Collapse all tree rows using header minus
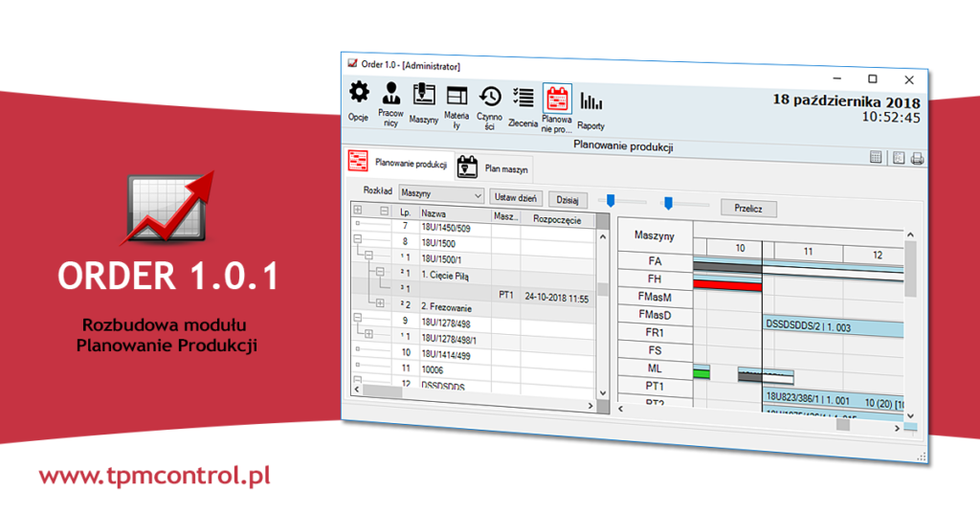Image resolution: width=980 pixels, height=513 pixels. [384, 211]
